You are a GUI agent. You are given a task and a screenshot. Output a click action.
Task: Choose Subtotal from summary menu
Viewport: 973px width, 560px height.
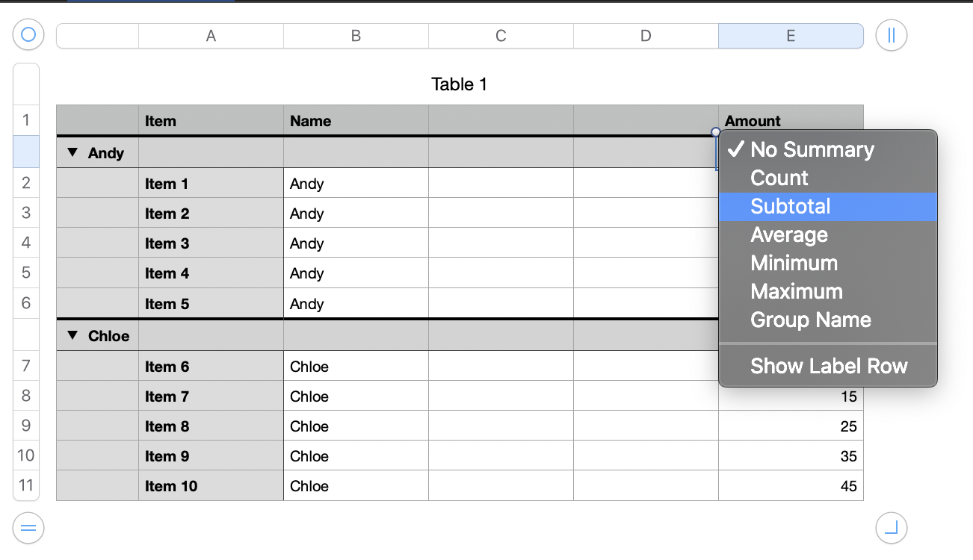791,207
